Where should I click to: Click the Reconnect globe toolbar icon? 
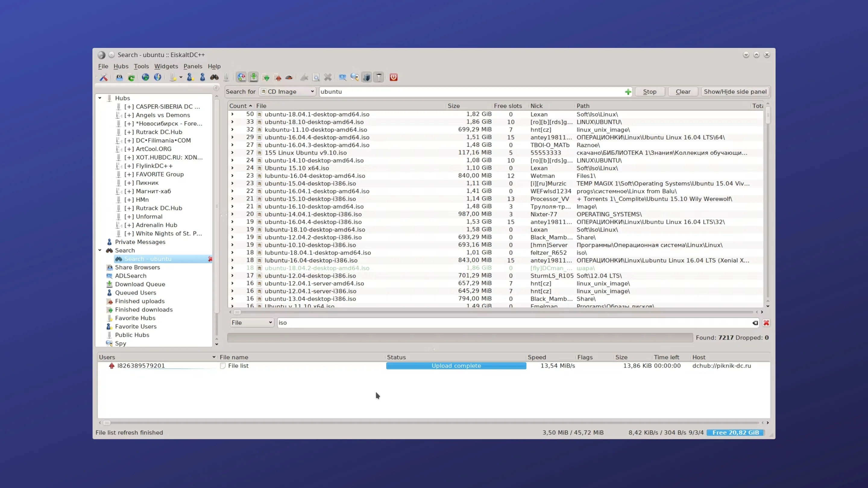145,77
